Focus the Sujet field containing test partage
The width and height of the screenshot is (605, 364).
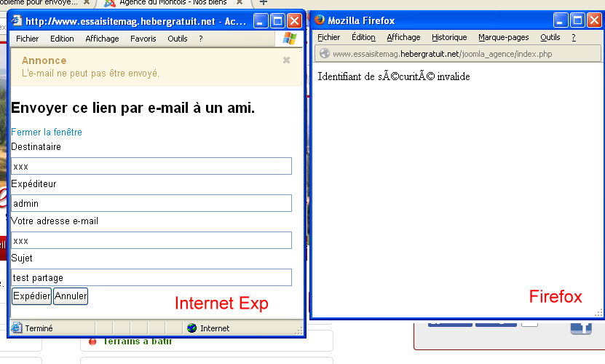pos(151,277)
